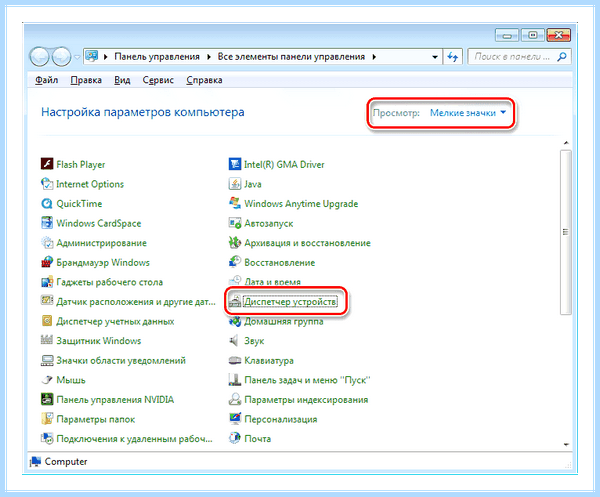Screen dimensions: 600x497
Task: Click the Мышь mouse icon
Action: tap(47, 380)
